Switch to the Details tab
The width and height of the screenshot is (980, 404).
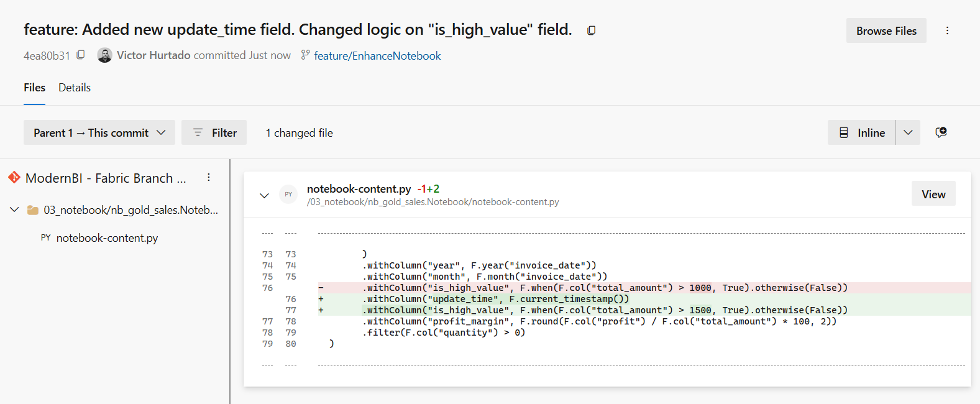coord(75,88)
